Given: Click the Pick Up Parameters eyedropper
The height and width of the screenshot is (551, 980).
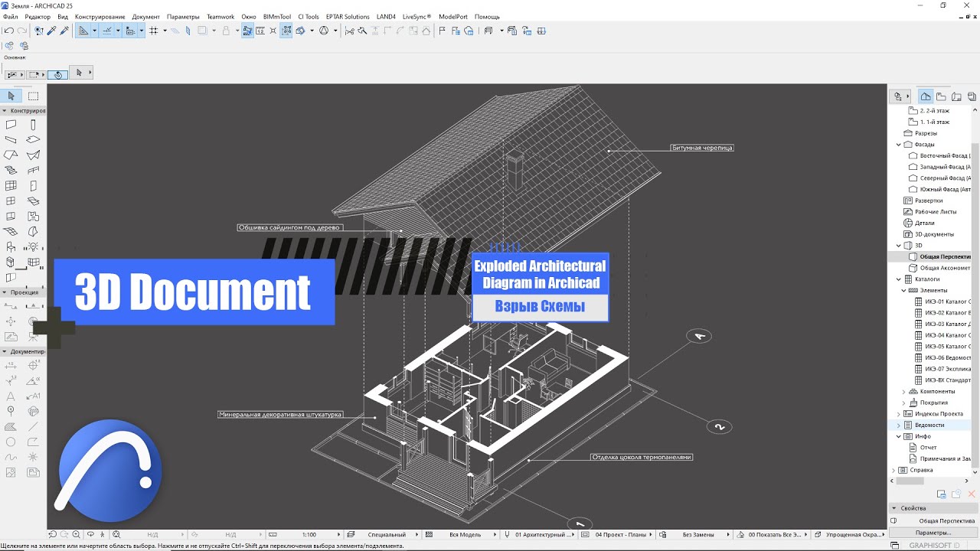Looking at the screenshot, I should (x=51, y=31).
